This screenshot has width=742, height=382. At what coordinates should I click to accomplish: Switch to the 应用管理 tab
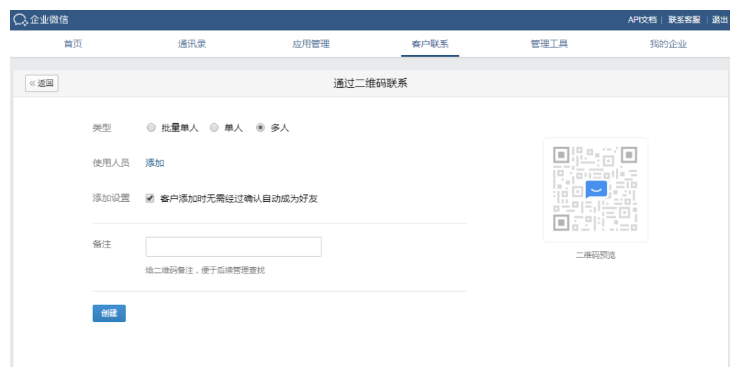[x=311, y=44]
